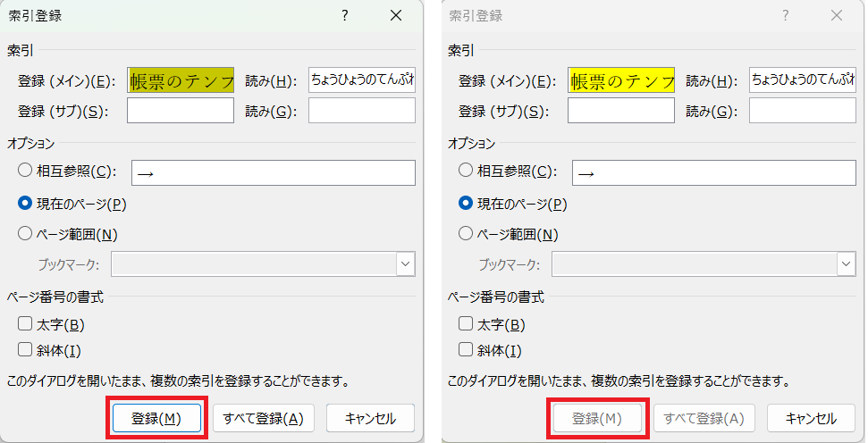Enable 太字(B) checkbox in left dialog
This screenshot has width=868, height=443.
click(x=25, y=324)
